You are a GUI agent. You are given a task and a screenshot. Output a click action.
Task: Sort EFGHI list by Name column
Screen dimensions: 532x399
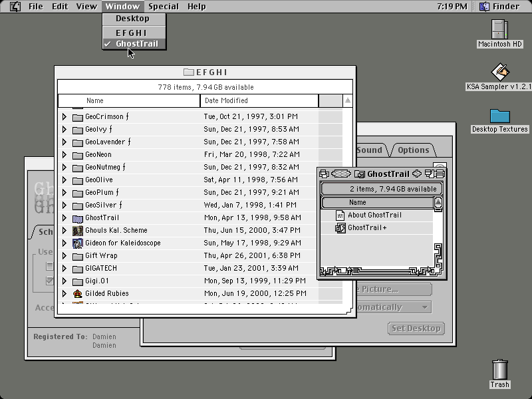[x=129, y=101]
